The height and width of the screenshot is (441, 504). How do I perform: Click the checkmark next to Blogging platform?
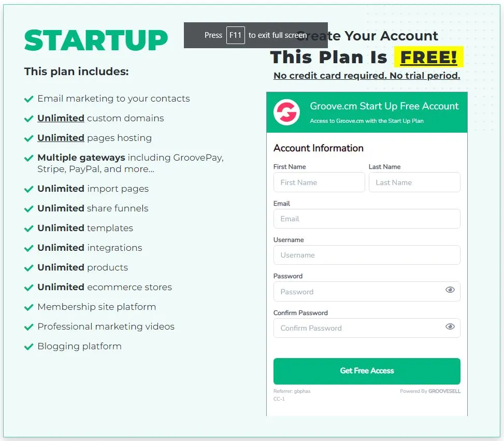click(28, 347)
